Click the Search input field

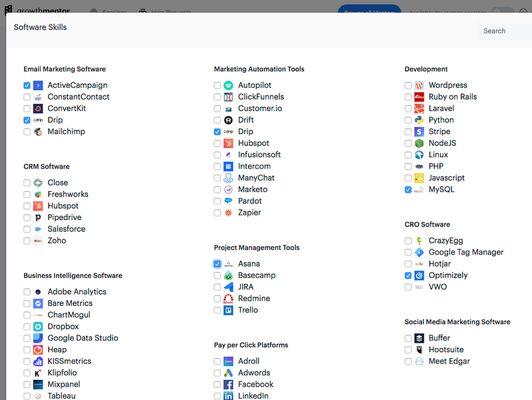(x=505, y=31)
